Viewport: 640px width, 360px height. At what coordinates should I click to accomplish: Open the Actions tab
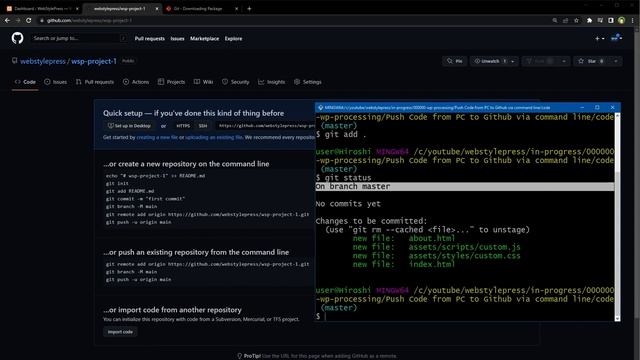pyautogui.click(x=136, y=82)
